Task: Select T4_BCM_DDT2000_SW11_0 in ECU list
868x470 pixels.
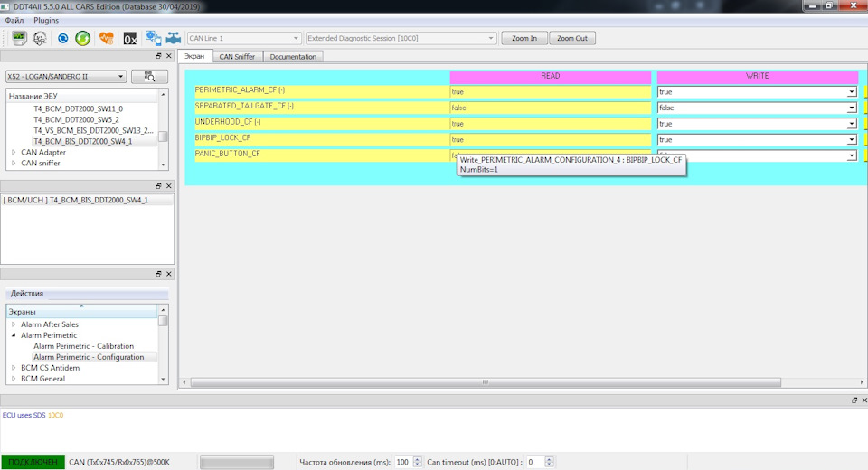Action: point(78,109)
